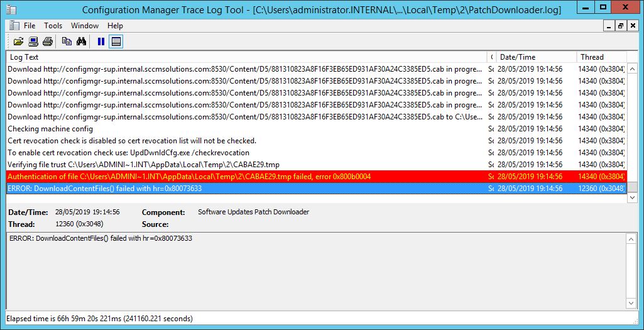Viewport: 644px width, 330px height.
Task: Click the application icon in the title bar
Action: coord(11,9)
